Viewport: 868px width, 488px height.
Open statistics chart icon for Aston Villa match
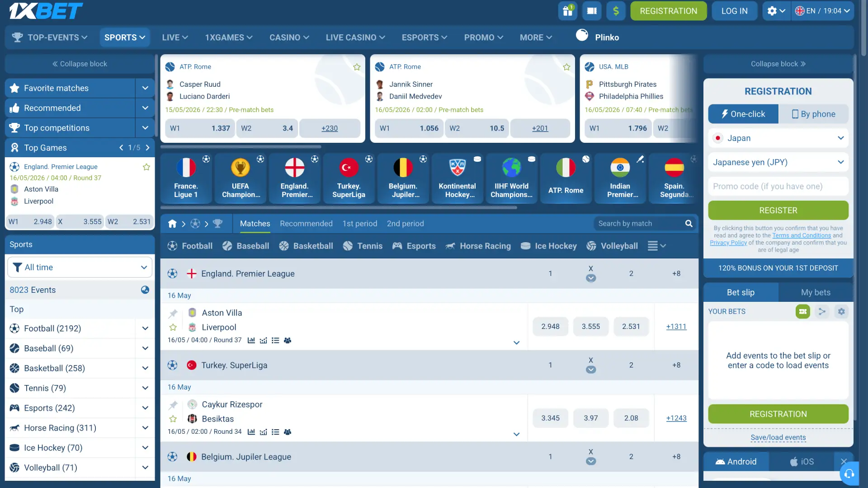[251, 340]
